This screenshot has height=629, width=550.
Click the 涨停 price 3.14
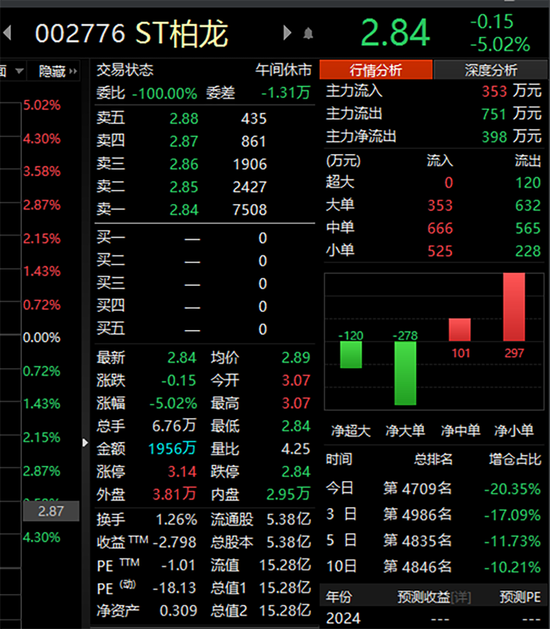(182, 471)
